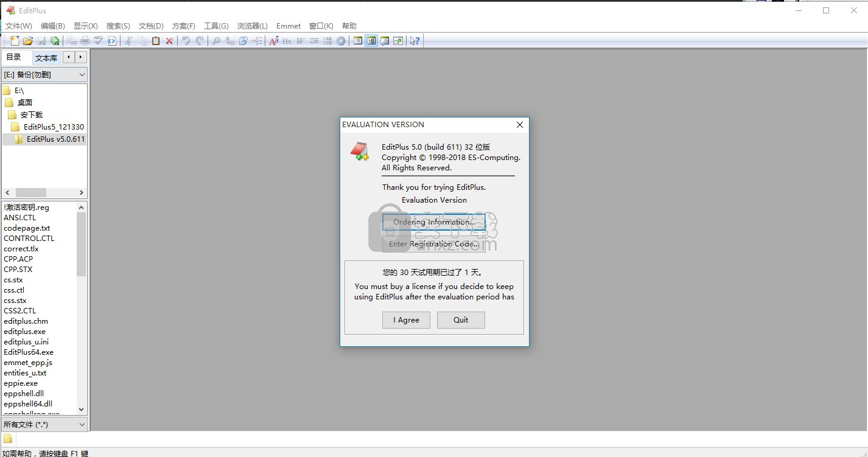
Task: Click the Enter Registration Code button
Action: 433,244
